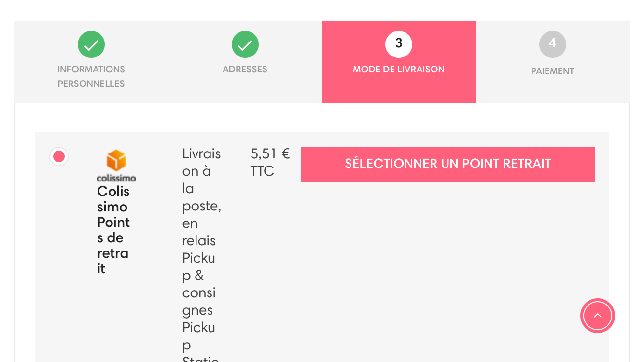
Task: Click green checkmark above Informations Personnelles
Action: (91, 44)
